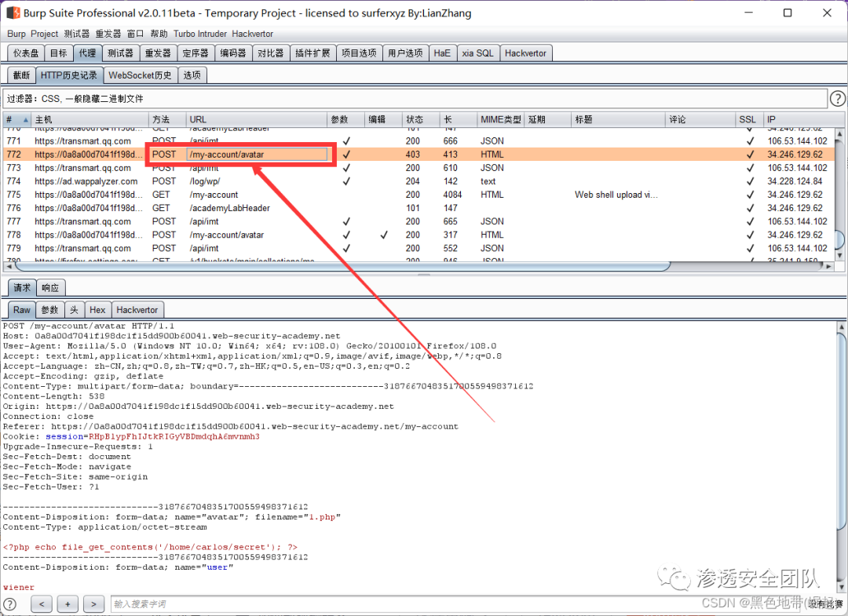Open the Hackvertor request view tab

point(137,310)
